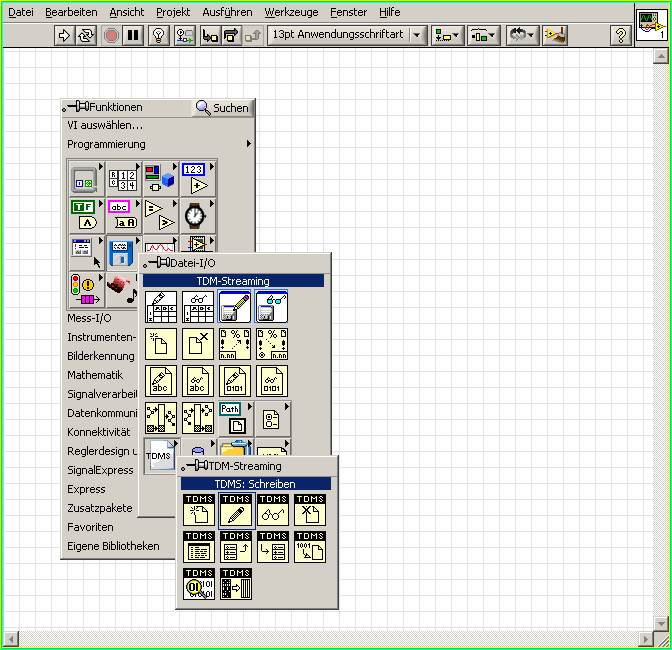Open the Align Objects dropdown
This screenshot has height=650, width=672.
click(x=447, y=35)
